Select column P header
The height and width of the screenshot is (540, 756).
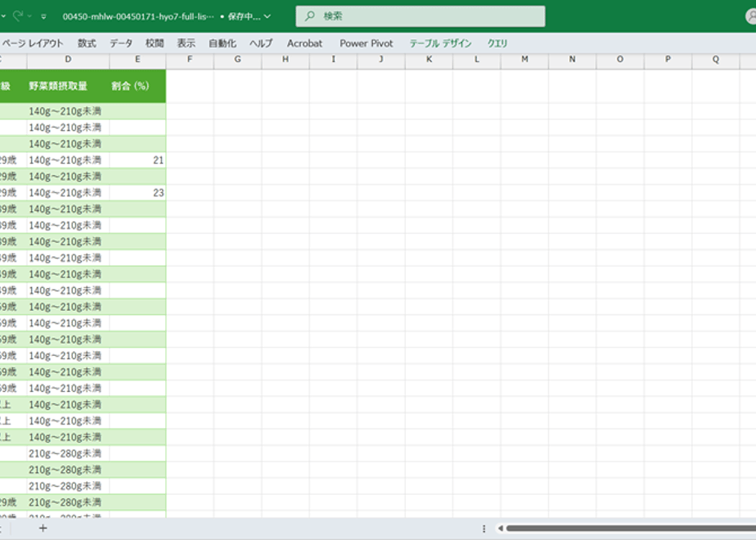pos(668,59)
